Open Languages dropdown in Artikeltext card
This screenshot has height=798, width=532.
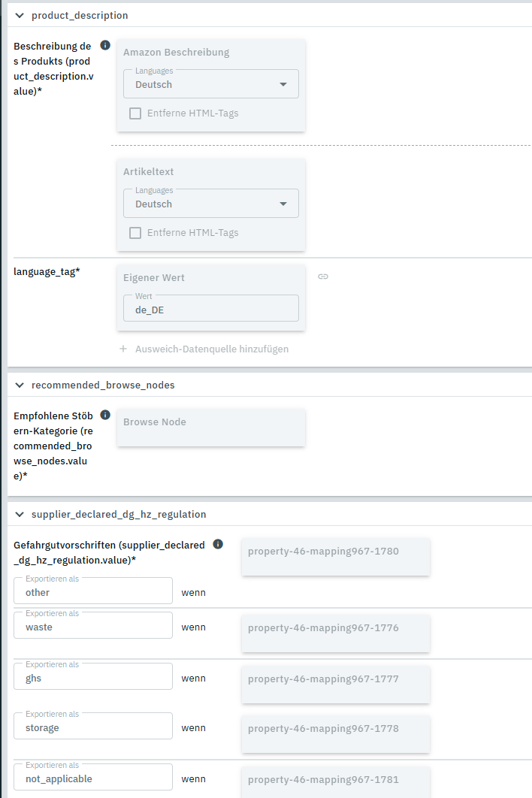pyautogui.click(x=211, y=204)
